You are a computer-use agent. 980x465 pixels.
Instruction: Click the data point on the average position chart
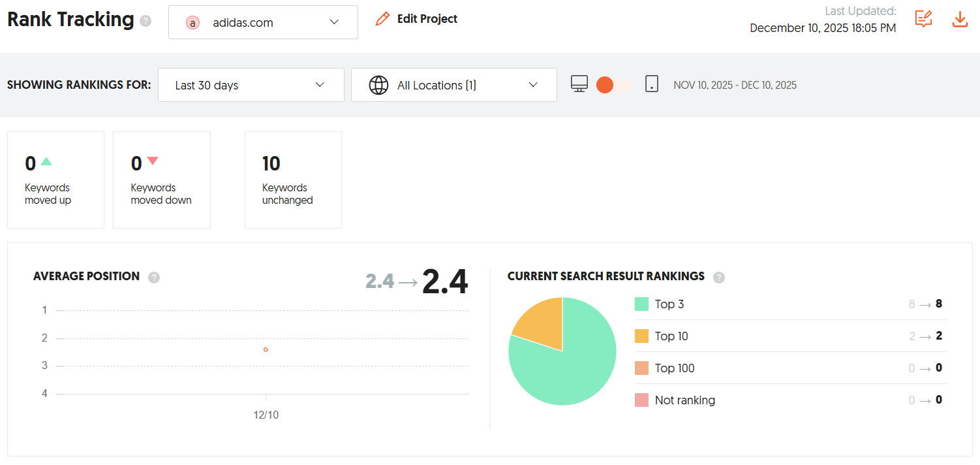point(266,350)
